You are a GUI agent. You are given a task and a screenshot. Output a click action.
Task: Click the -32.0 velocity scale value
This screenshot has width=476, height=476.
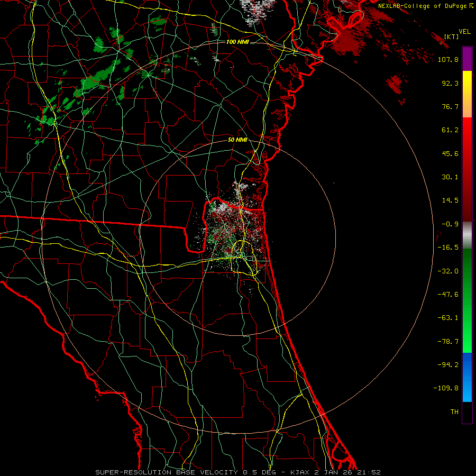point(448,271)
